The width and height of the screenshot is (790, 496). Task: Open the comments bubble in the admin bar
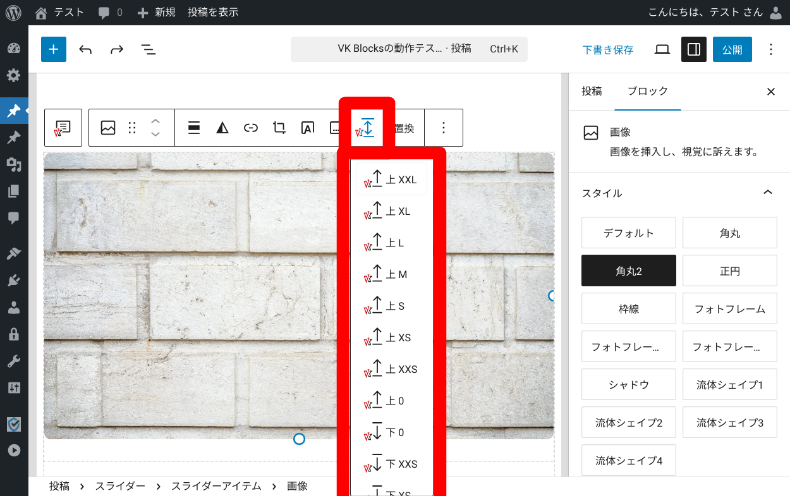click(110, 13)
